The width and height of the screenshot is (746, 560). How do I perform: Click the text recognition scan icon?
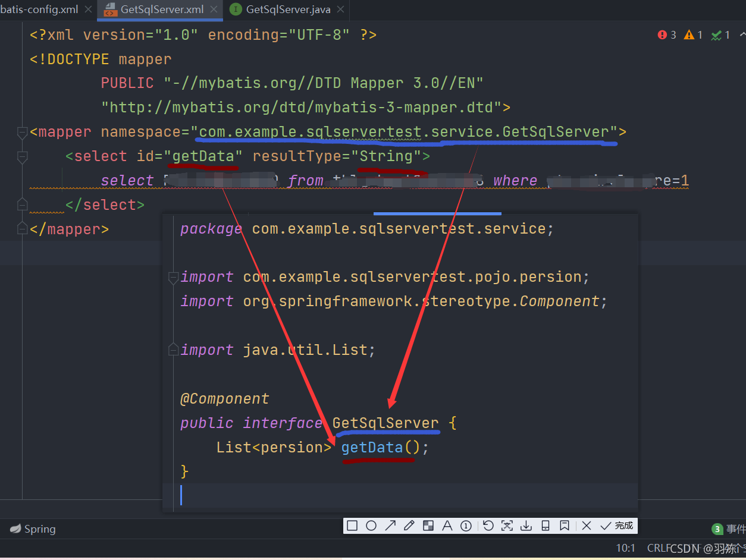[x=507, y=526]
